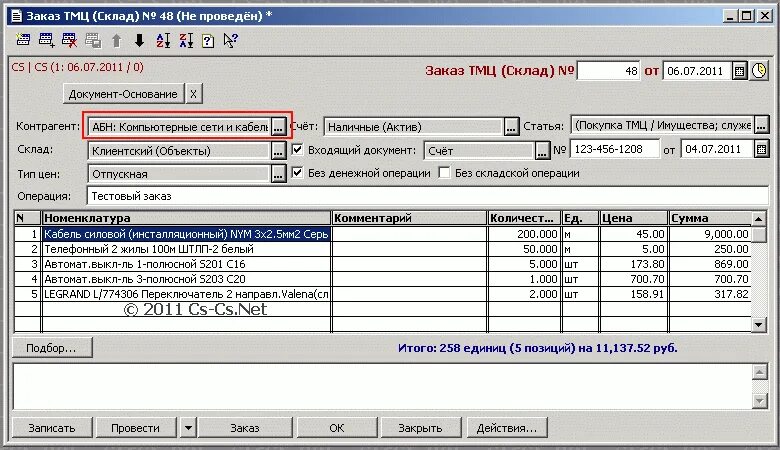Click the Заказ button
This screenshot has width=780, height=450.
click(245, 428)
